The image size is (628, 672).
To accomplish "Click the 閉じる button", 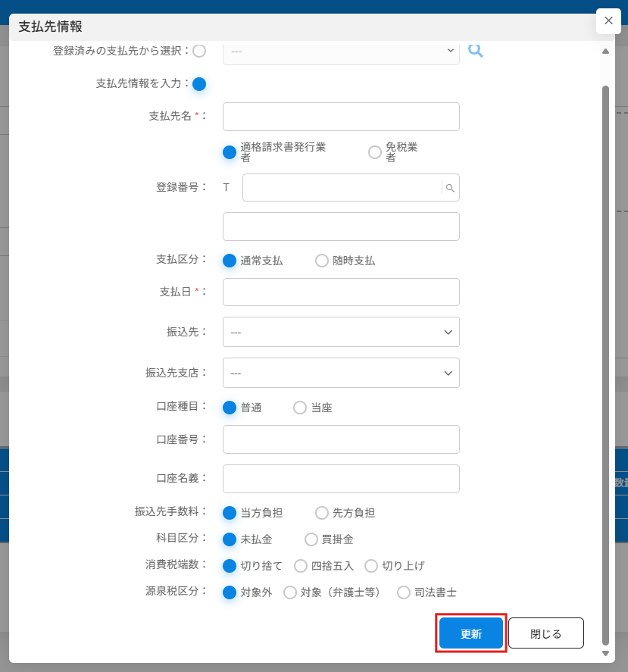I will (545, 633).
